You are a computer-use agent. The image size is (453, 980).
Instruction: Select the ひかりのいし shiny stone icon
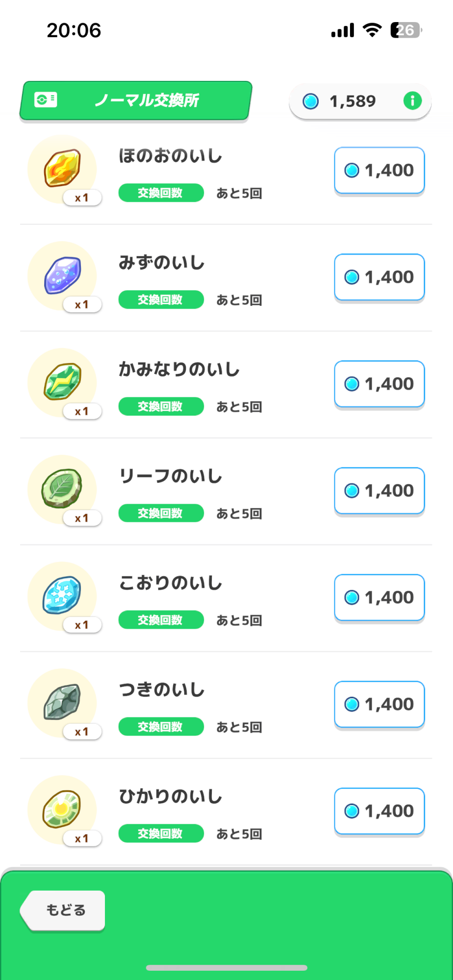62,809
